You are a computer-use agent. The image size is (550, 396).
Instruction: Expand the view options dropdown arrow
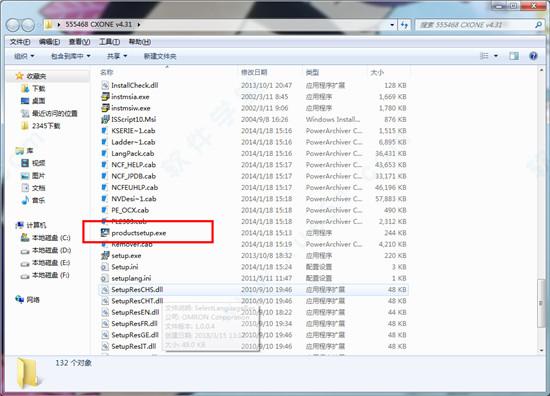496,56
